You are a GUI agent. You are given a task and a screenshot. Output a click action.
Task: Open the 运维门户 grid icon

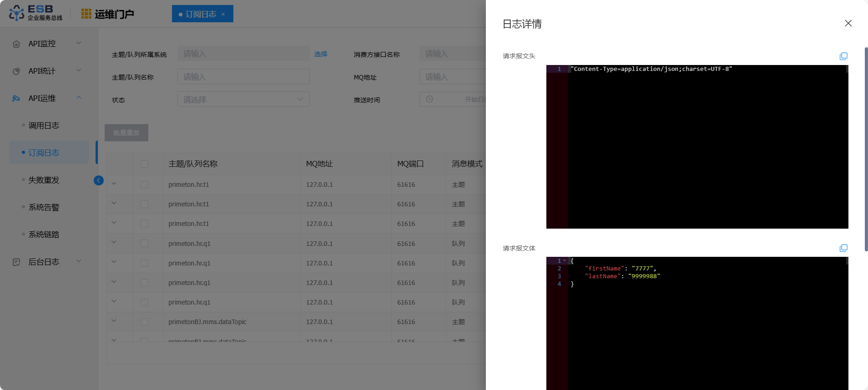(x=86, y=14)
